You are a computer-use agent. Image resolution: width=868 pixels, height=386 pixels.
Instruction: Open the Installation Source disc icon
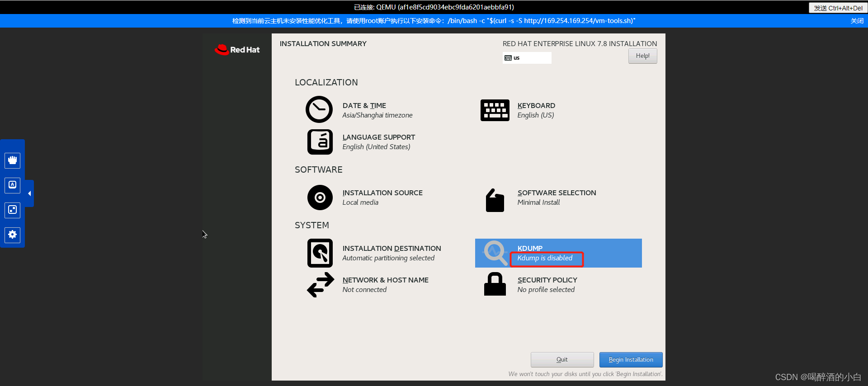(x=320, y=198)
